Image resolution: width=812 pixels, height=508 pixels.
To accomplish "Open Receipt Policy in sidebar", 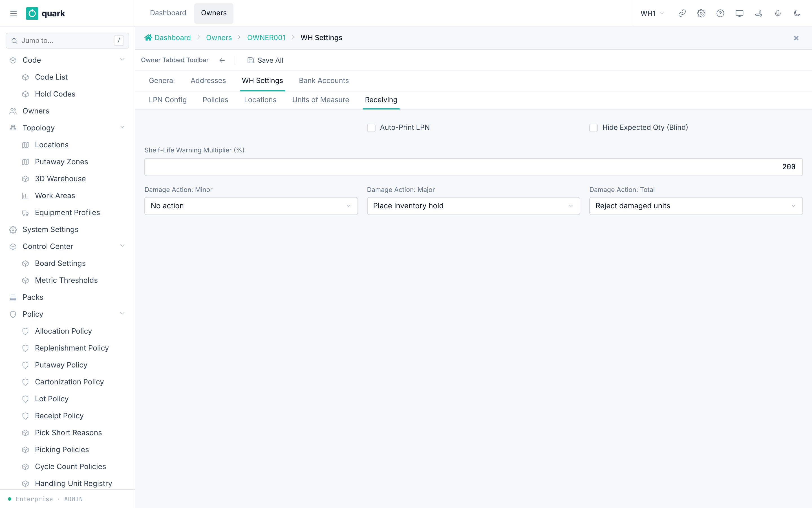I will (59, 416).
